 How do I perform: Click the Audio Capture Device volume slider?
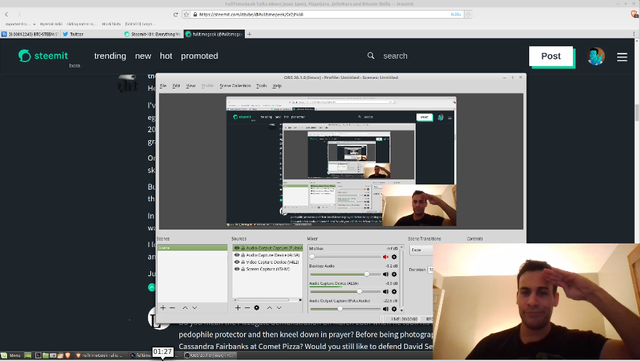345,292
